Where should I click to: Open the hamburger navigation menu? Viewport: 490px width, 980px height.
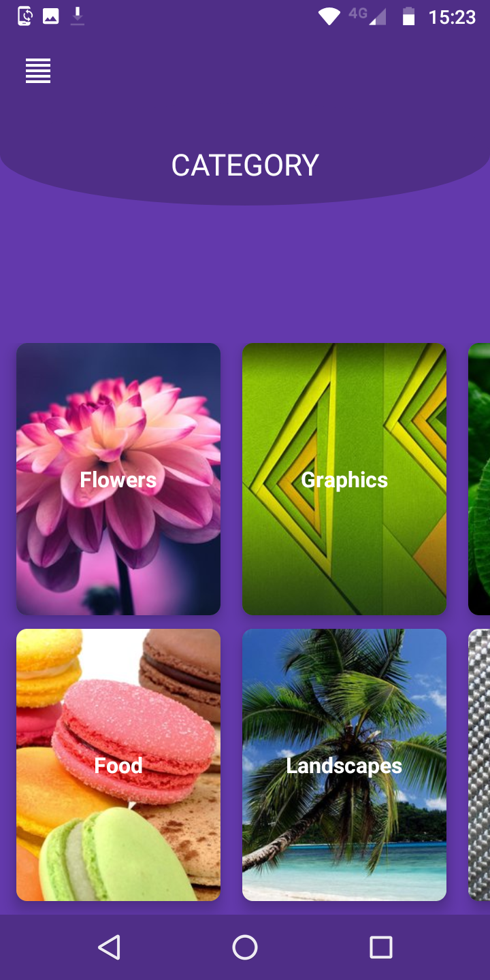tap(38, 71)
